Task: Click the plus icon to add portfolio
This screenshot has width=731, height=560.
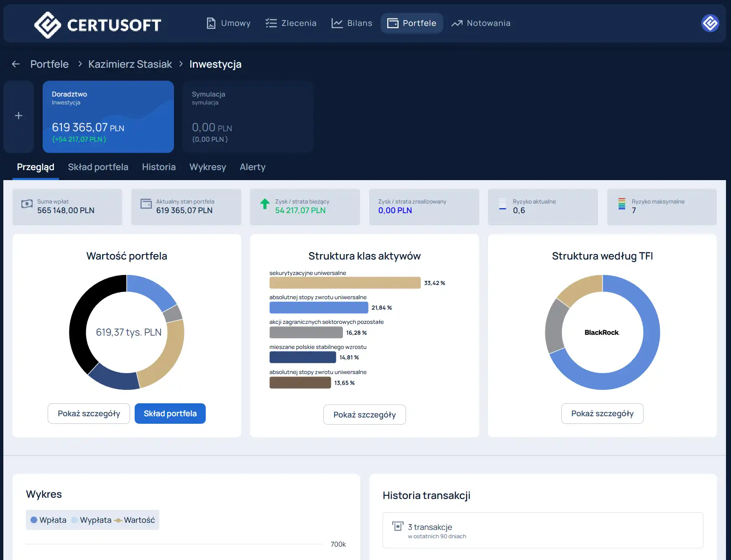Action: click(x=18, y=116)
